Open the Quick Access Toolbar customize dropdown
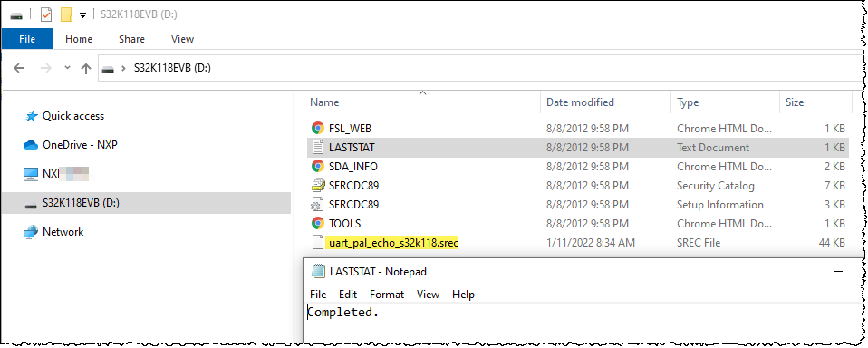The width and height of the screenshot is (868, 348). point(83,15)
